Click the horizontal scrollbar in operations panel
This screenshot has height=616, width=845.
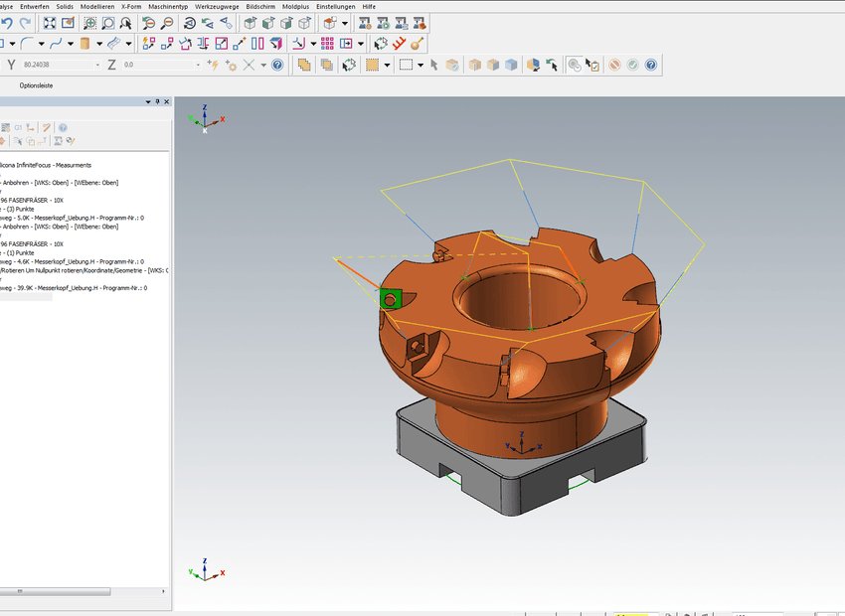tap(56, 591)
